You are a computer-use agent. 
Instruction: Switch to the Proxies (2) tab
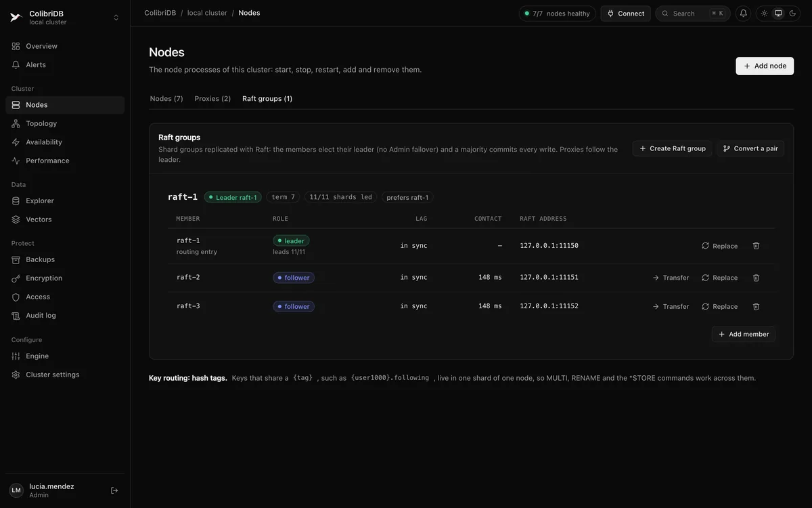click(x=212, y=99)
